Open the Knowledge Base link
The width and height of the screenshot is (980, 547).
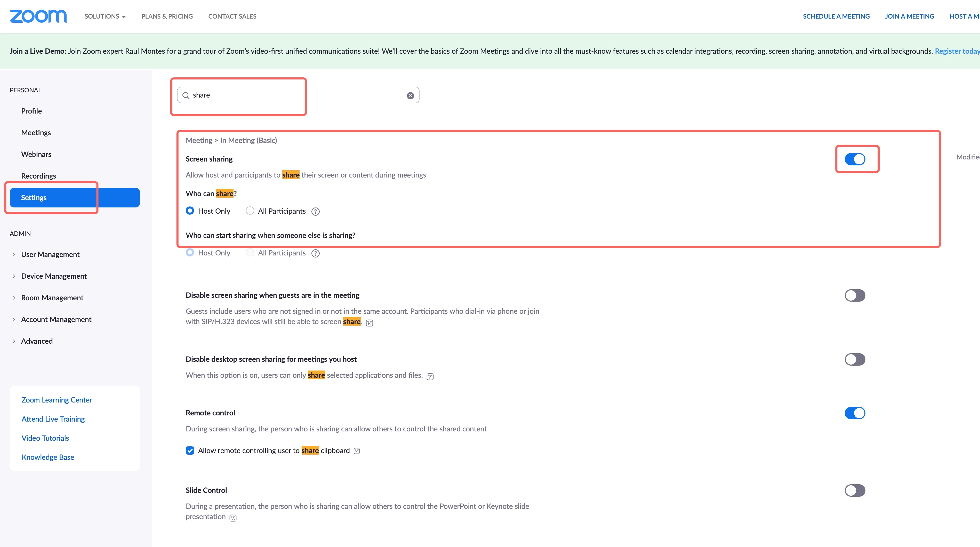click(x=47, y=457)
